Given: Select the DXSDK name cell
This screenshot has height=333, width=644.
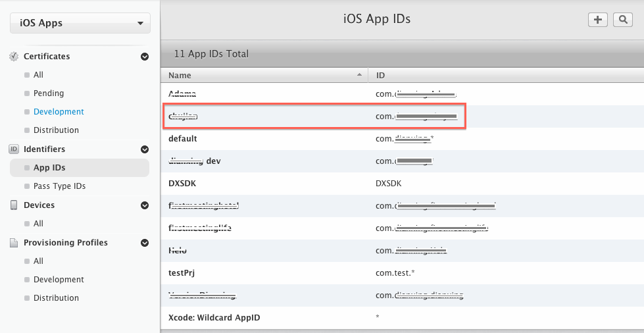Looking at the screenshot, I should click(x=182, y=184).
